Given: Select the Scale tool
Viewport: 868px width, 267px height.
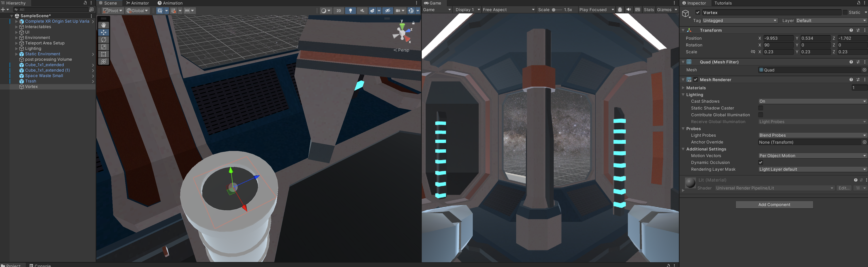Looking at the screenshot, I should (x=103, y=47).
